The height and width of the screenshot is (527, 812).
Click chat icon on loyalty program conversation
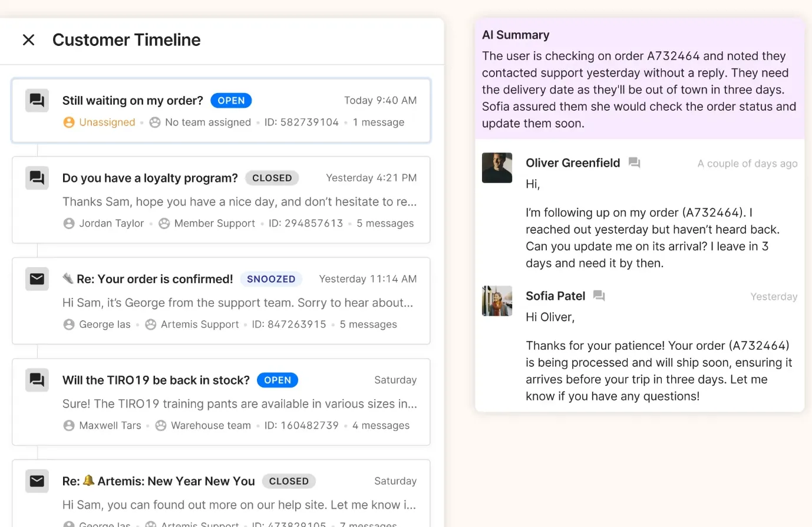(37, 178)
